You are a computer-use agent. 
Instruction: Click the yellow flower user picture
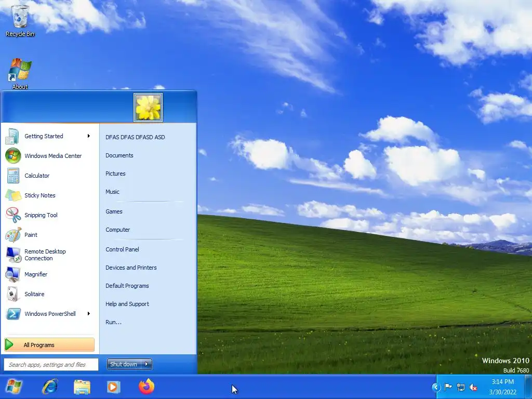click(148, 108)
